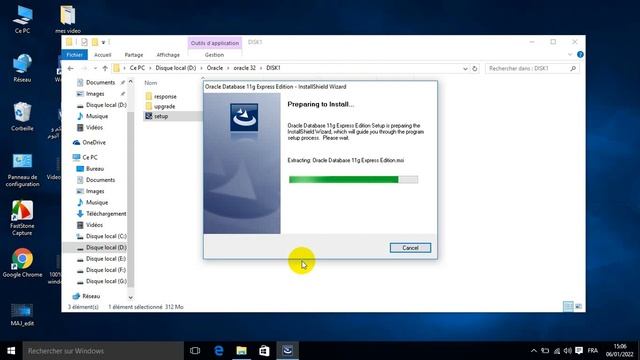This screenshot has width=640, height=360.
Task: Click the Nom column header
Action: (x=150, y=83)
